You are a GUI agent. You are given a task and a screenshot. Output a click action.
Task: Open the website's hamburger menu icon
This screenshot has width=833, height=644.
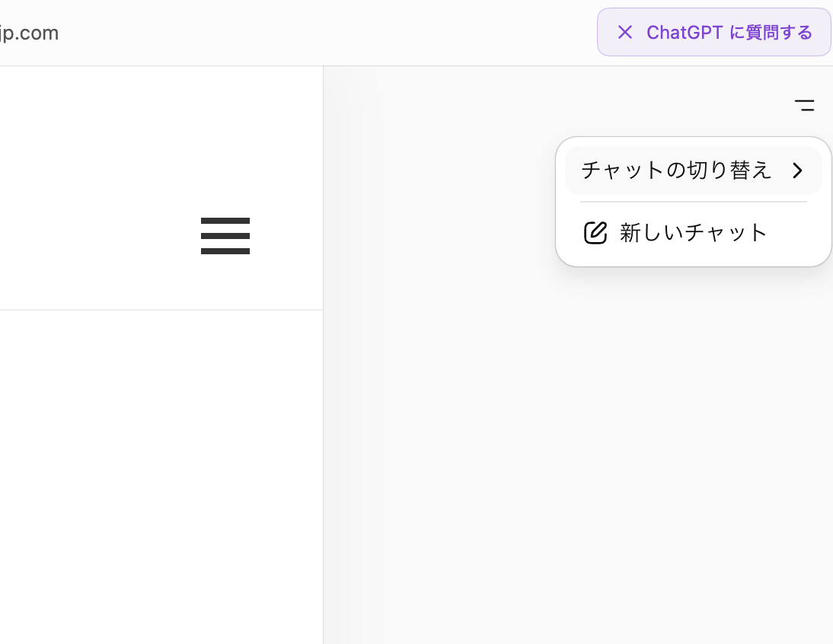tap(225, 236)
